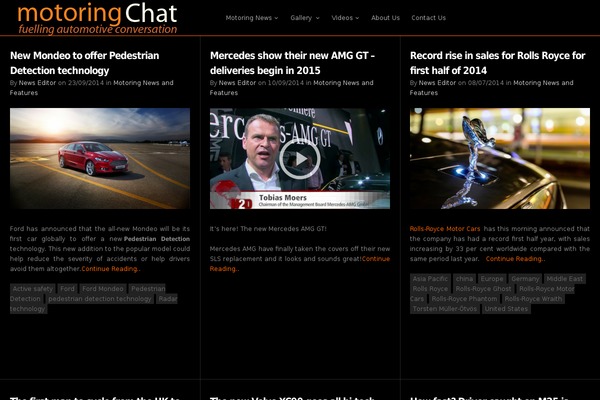Image resolution: width=600 pixels, height=400 pixels.
Task: Click Continue Reading on the Mondeo article
Action: click(x=111, y=269)
